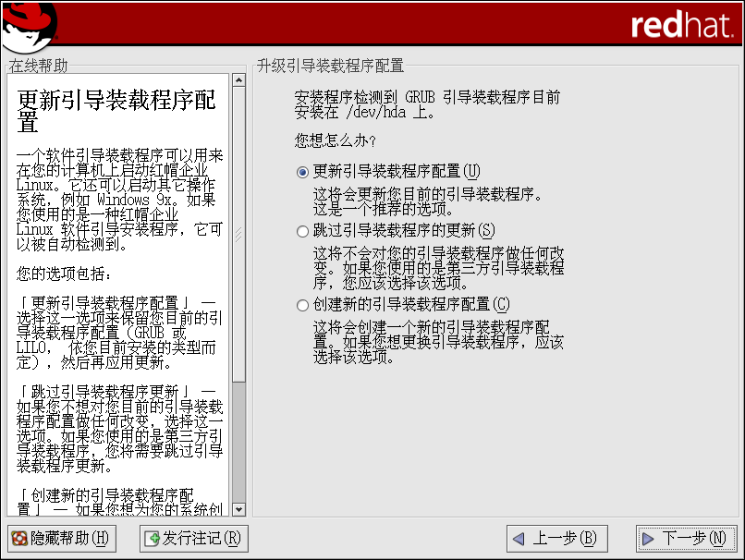745x560 pixels.
Task: Click the panel title 升级引导装载程序配置
Action: click(x=330, y=66)
